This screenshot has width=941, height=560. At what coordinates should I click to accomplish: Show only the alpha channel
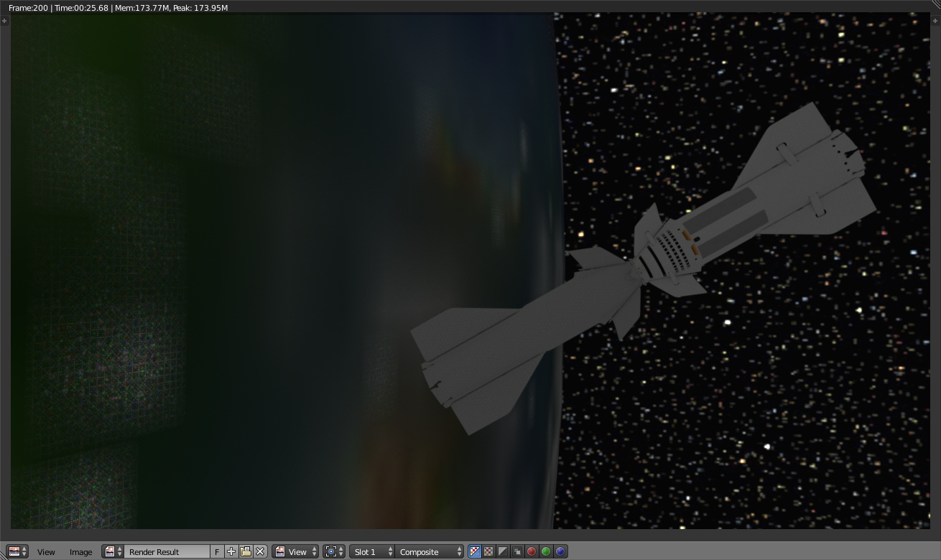point(503,551)
